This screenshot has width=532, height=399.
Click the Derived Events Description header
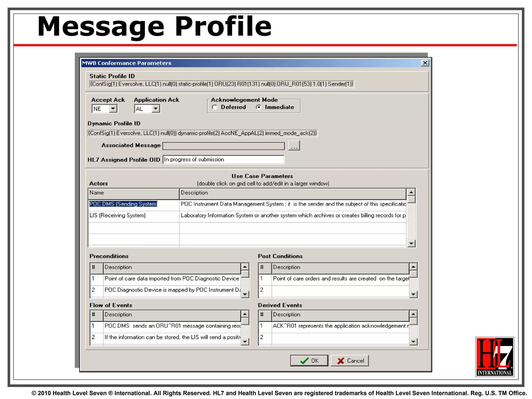point(341,316)
